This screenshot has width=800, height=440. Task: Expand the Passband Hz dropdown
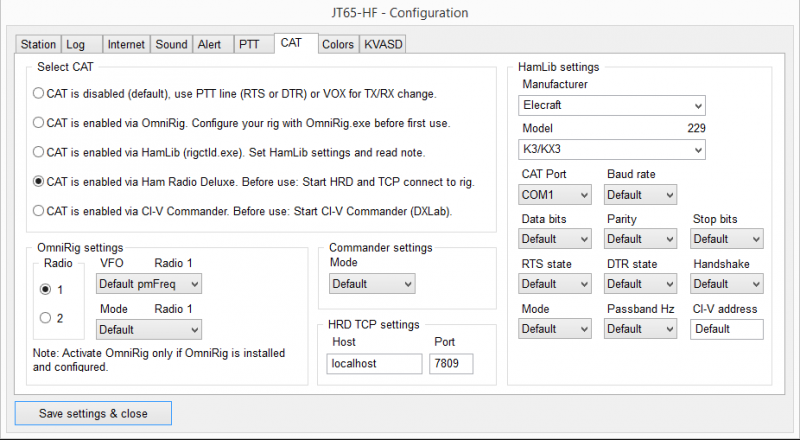pos(640,329)
